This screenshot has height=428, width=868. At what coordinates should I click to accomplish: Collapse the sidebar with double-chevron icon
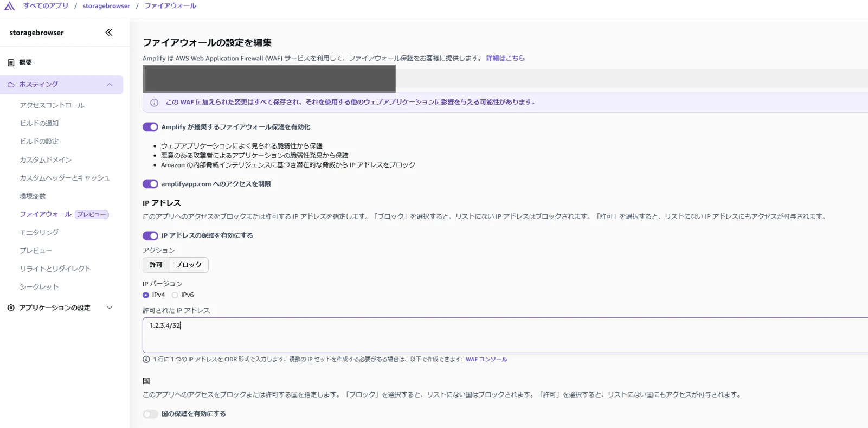pyautogui.click(x=109, y=33)
